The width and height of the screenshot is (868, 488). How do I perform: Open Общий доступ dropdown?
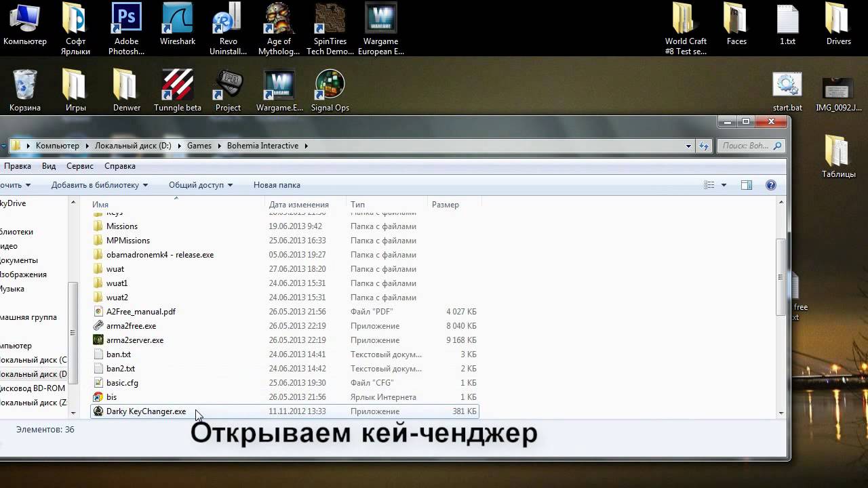201,185
